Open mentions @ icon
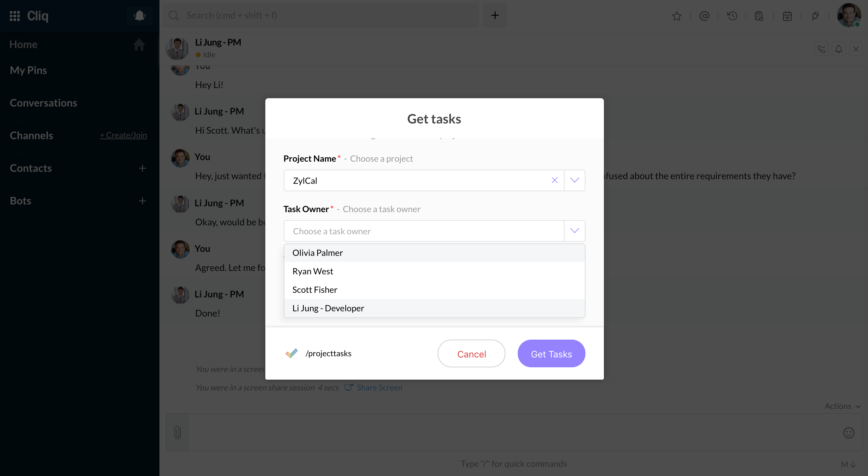 (x=704, y=16)
